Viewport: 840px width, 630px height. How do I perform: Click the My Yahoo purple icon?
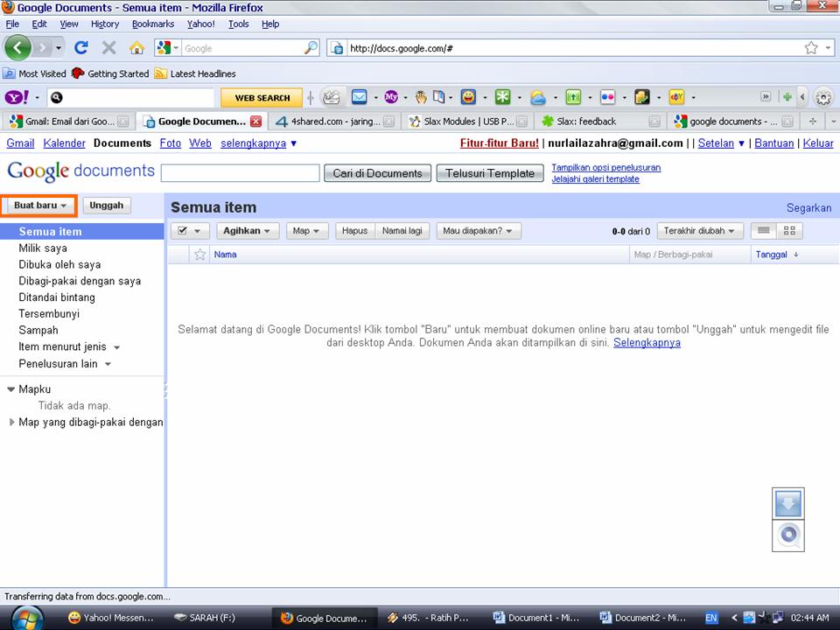(392, 97)
